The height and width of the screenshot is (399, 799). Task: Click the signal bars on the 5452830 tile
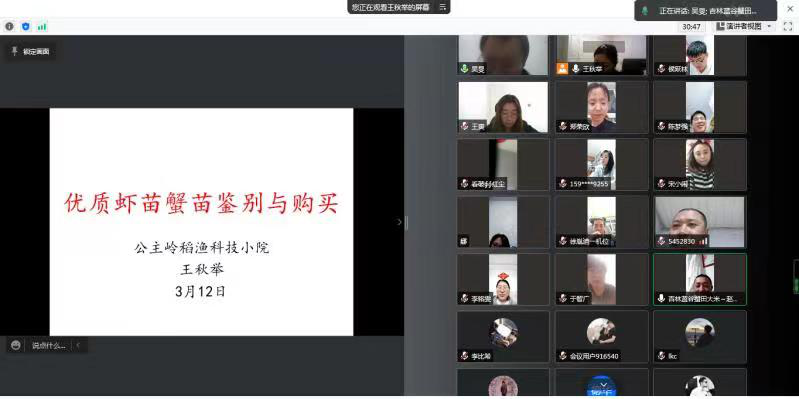click(x=704, y=241)
